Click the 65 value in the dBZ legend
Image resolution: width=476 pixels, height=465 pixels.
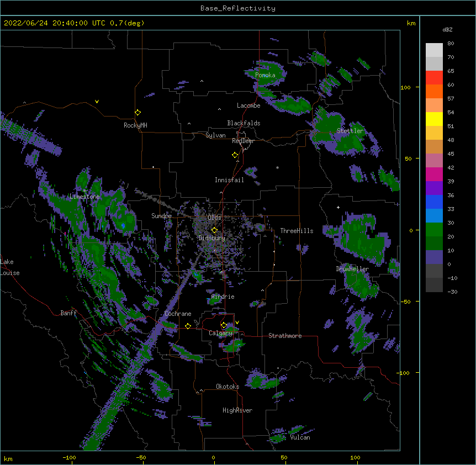pos(451,71)
